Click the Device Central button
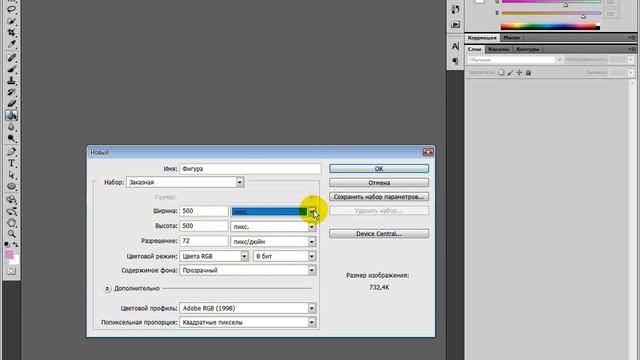640x360 pixels. [379, 234]
